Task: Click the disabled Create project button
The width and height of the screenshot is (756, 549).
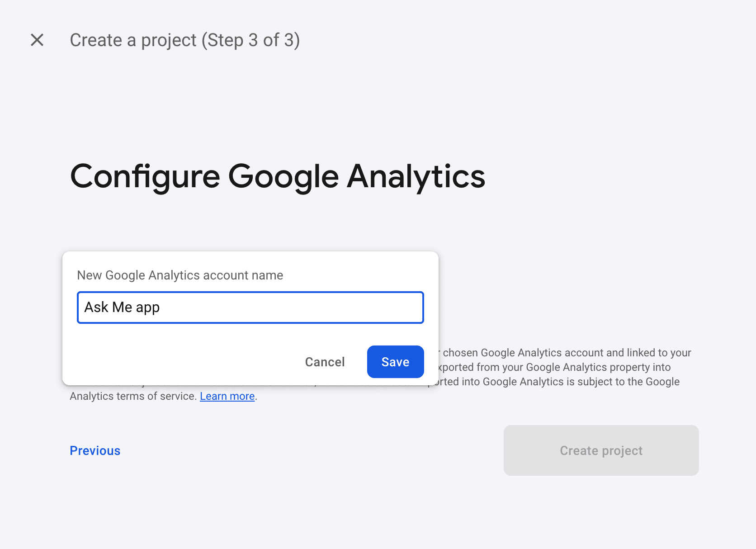Action: point(600,450)
